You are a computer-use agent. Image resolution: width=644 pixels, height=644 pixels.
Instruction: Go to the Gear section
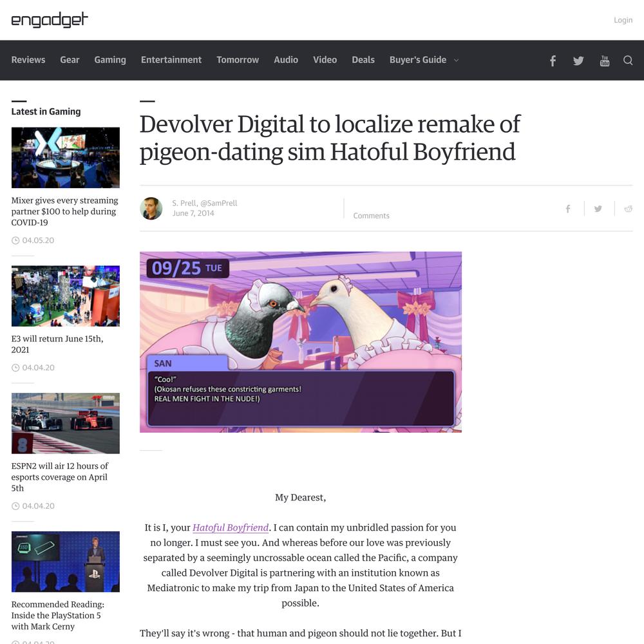(x=70, y=60)
